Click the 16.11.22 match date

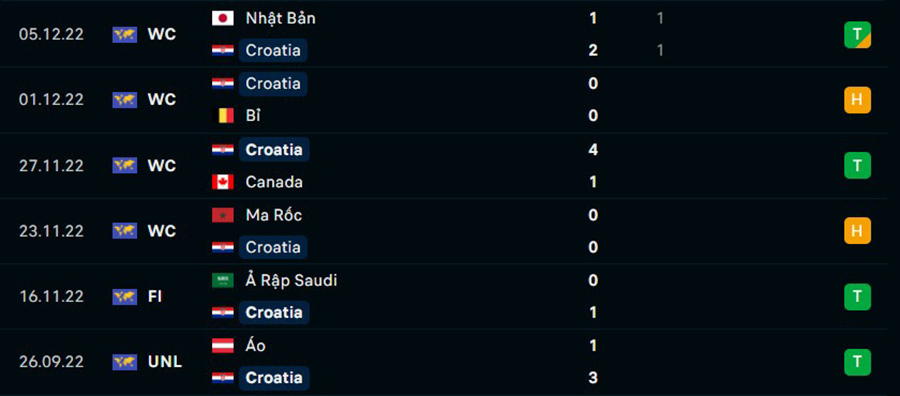point(51,297)
